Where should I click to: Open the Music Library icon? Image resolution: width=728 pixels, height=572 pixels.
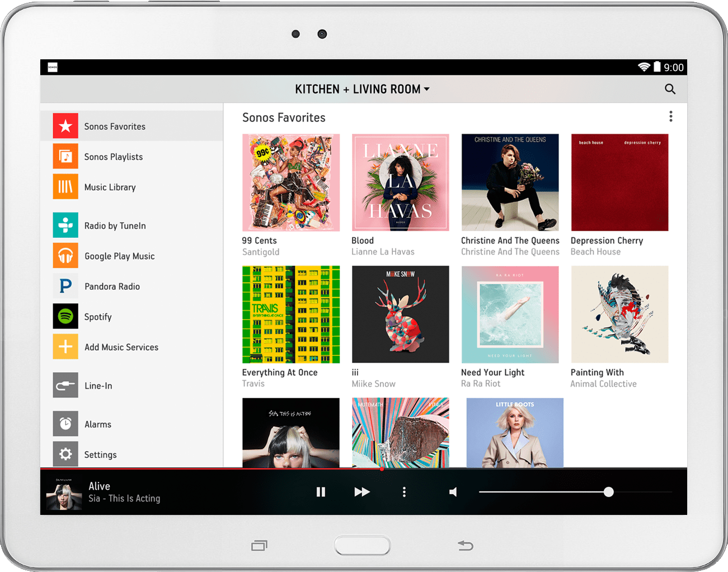click(x=65, y=186)
